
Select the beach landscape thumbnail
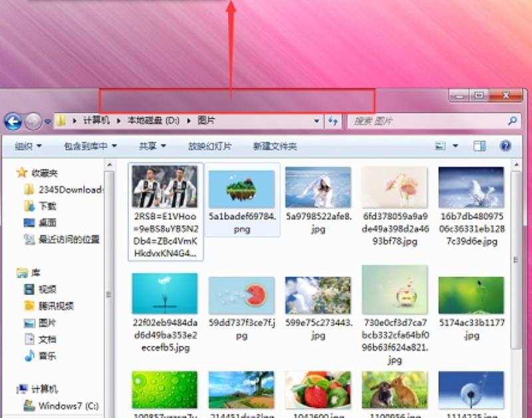point(241,389)
